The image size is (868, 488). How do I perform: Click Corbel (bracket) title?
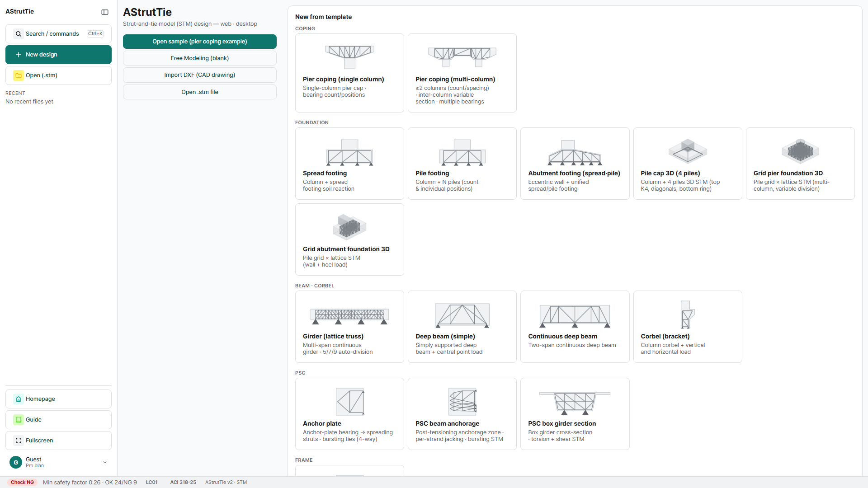click(x=665, y=337)
